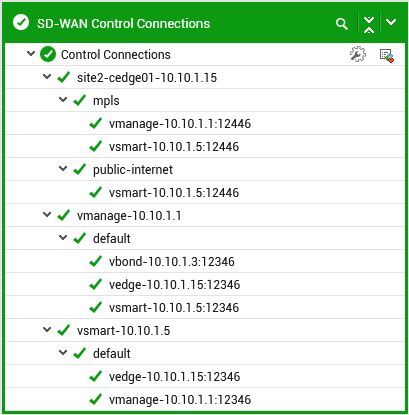The image size is (409, 415).
Task: Click the green checkmark beside public-internet
Action: [x=79, y=169]
